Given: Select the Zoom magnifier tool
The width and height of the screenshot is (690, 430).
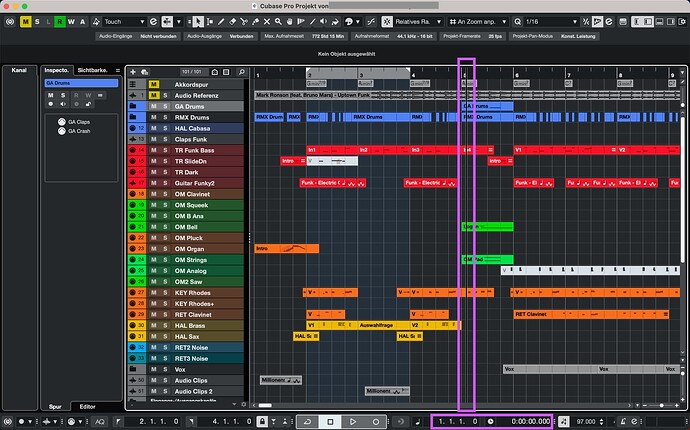Looking at the screenshot, I should pyautogui.click(x=278, y=22).
